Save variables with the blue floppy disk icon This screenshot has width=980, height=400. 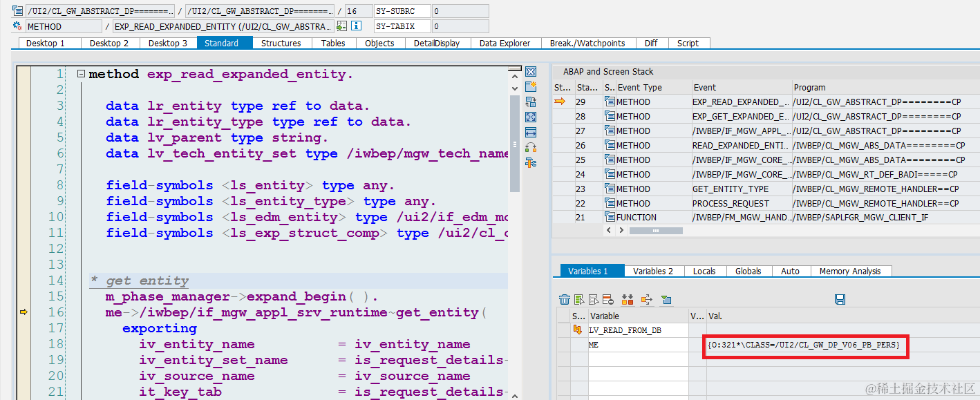pyautogui.click(x=840, y=299)
